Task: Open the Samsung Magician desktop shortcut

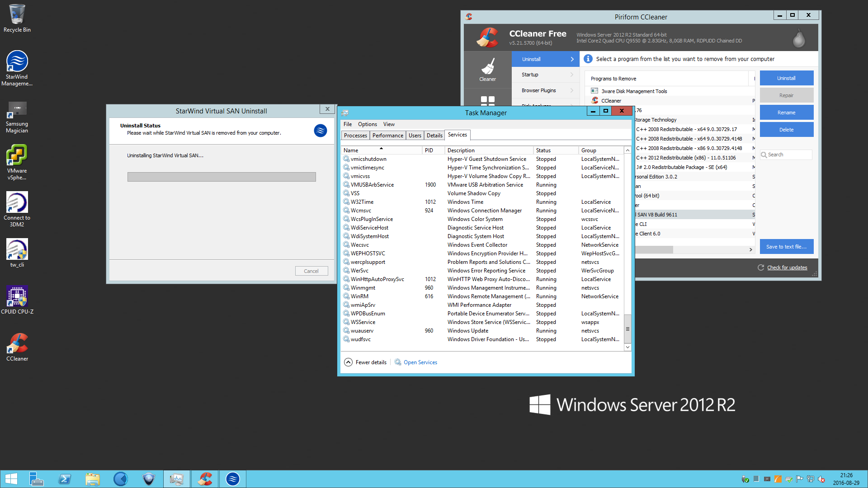Action: pyautogui.click(x=17, y=117)
